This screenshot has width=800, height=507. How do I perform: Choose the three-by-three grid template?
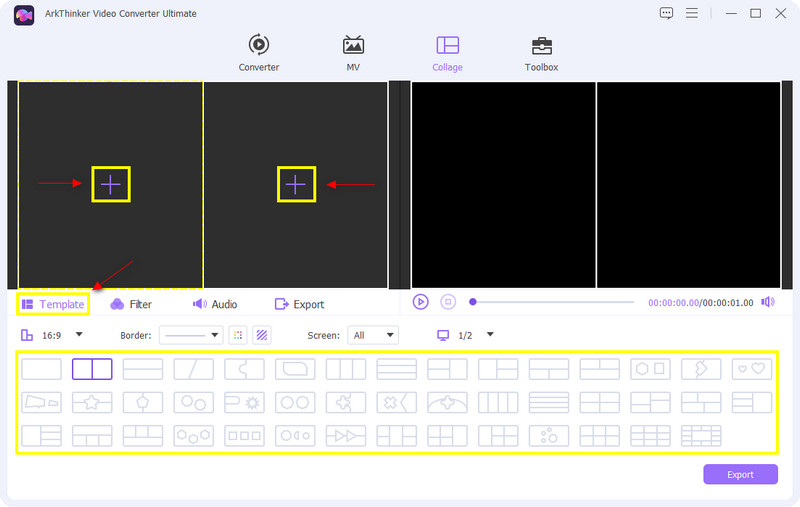tap(651, 436)
